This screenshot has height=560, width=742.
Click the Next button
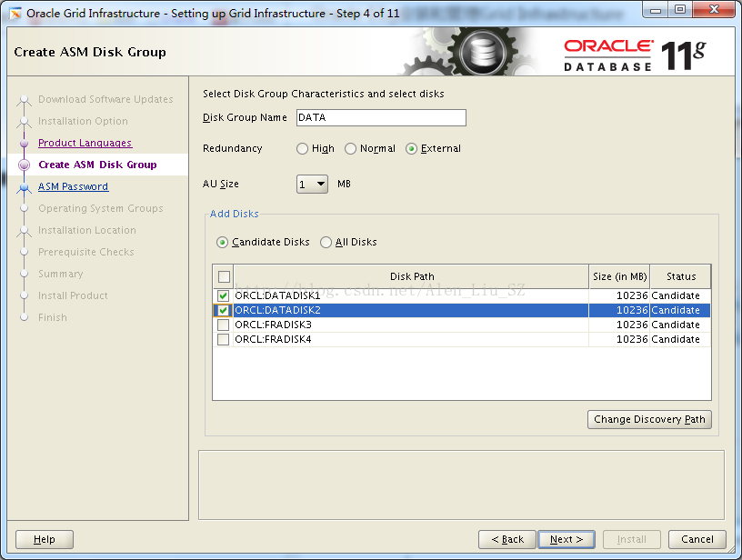click(x=567, y=539)
